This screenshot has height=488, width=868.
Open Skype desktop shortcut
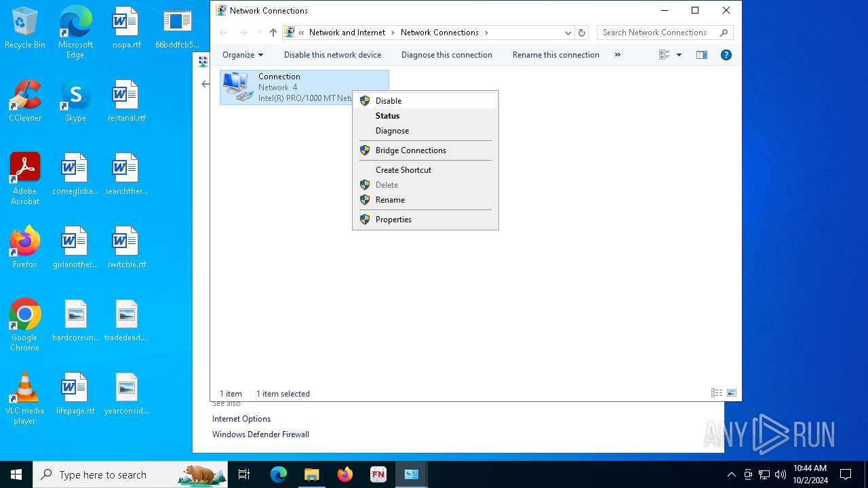(x=75, y=102)
